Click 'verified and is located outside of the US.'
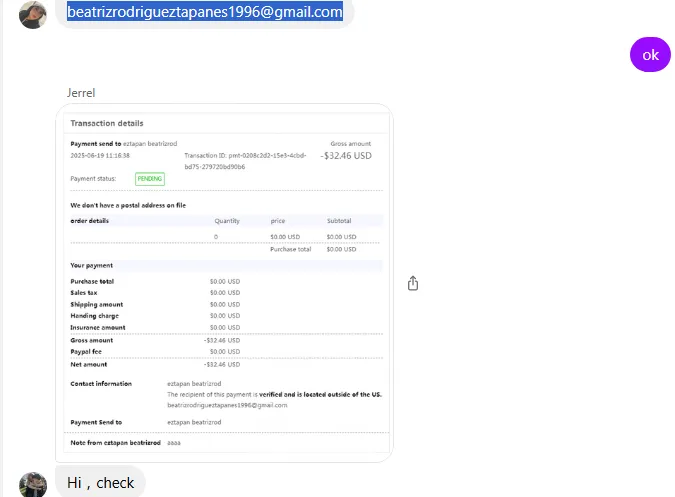The image size is (675, 497). click(x=320, y=394)
